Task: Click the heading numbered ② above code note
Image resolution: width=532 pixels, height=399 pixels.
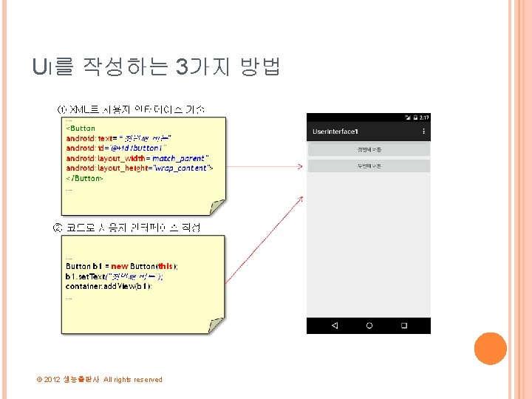Action: [127, 228]
